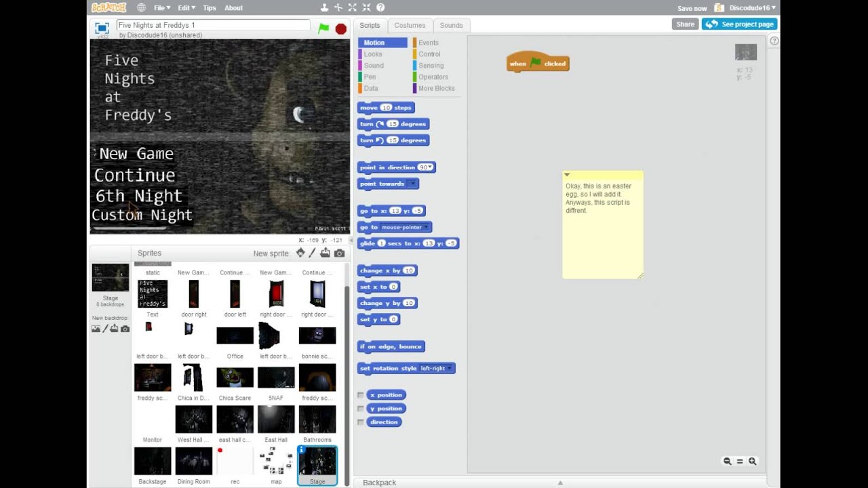Reset scripts area zoom
This screenshot has height=488, width=868.
pyautogui.click(x=740, y=461)
